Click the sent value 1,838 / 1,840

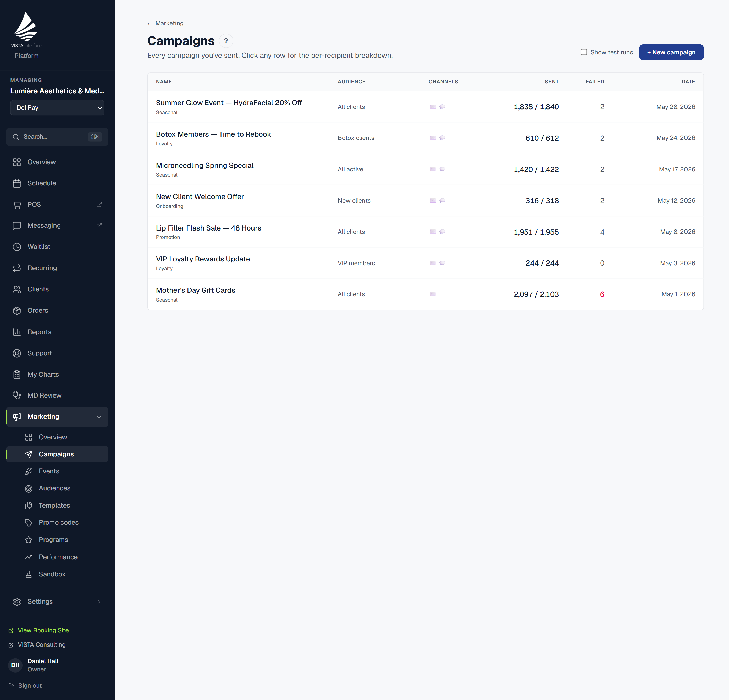536,107
